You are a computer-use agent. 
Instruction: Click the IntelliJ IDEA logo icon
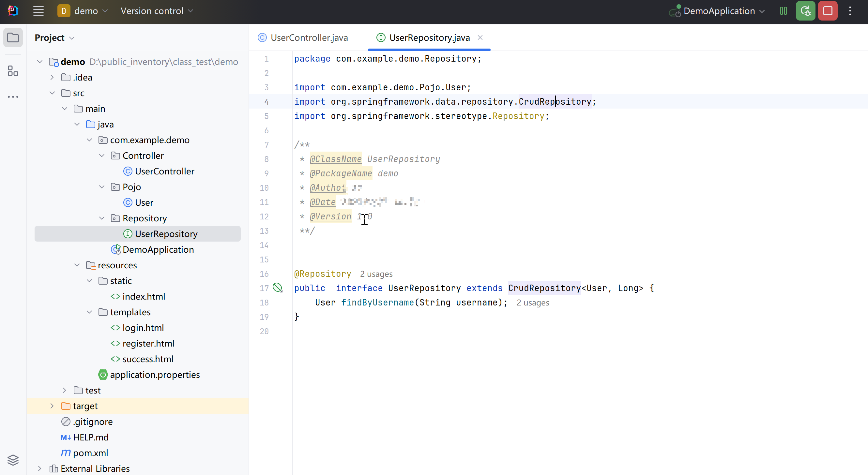(13, 10)
